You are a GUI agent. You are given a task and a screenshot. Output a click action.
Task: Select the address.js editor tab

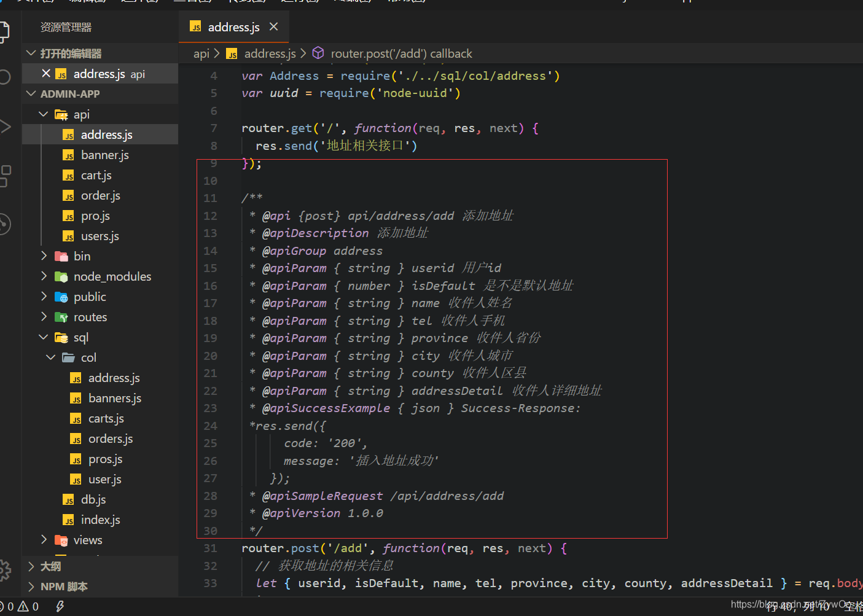(233, 27)
